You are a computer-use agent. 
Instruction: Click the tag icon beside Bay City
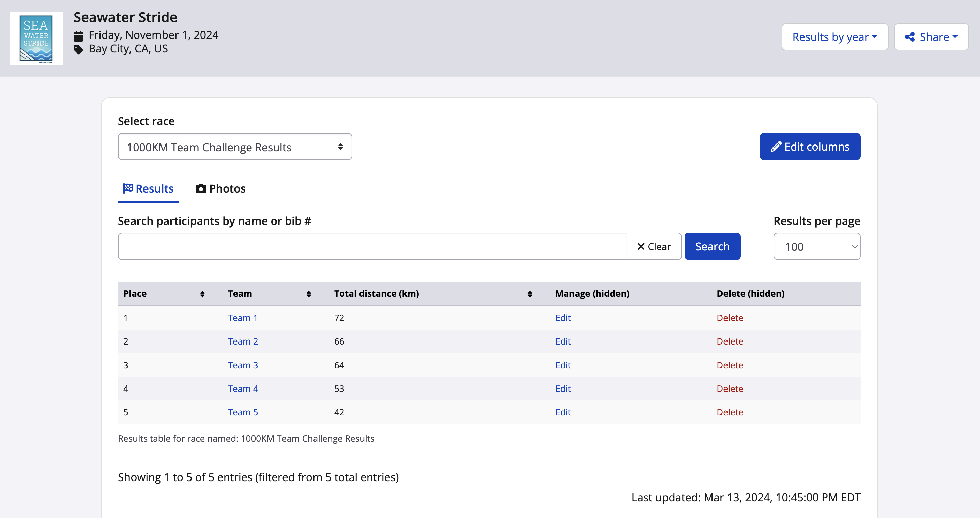point(78,49)
